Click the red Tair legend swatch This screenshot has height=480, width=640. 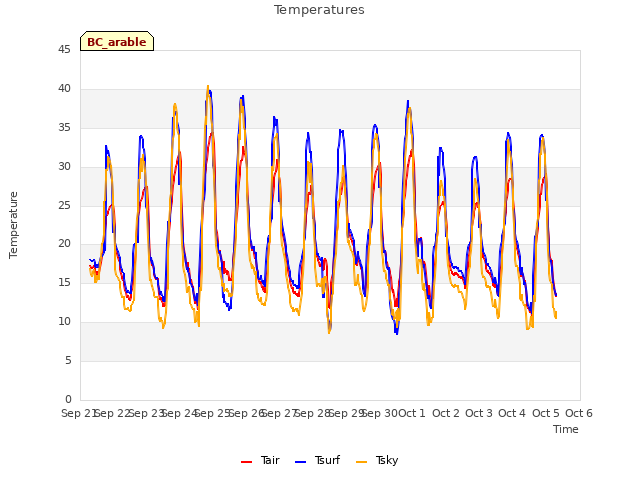[247, 462]
